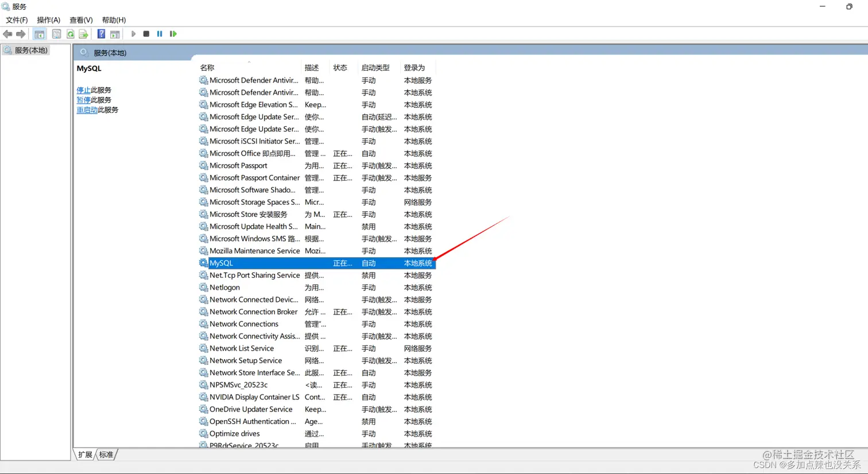
Task: Pause the service with the pause icon
Action: tap(160, 34)
